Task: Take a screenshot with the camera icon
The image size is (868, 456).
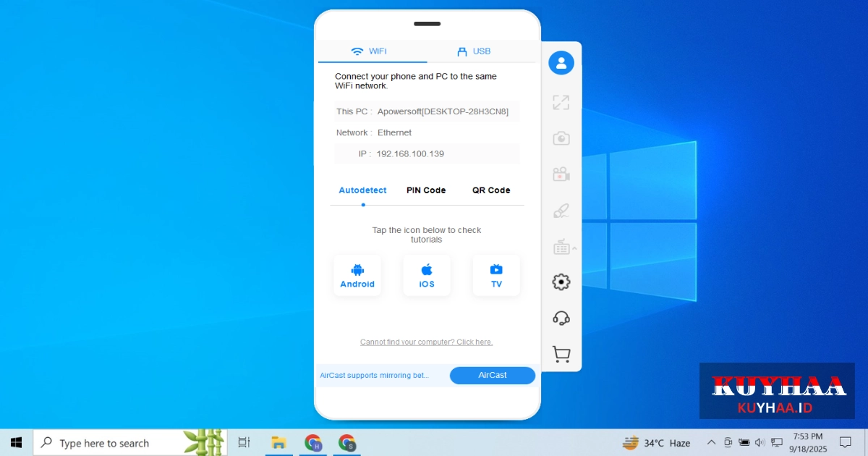Action: (561, 138)
